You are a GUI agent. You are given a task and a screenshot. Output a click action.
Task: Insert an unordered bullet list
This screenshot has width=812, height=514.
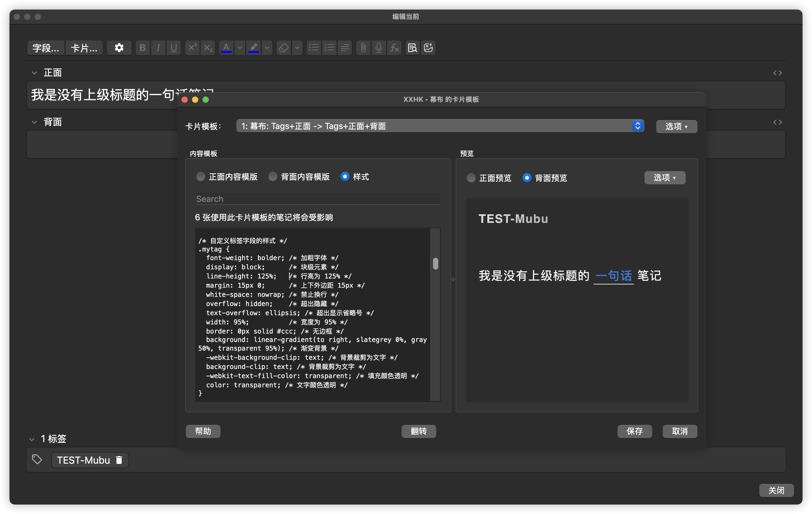coord(314,48)
